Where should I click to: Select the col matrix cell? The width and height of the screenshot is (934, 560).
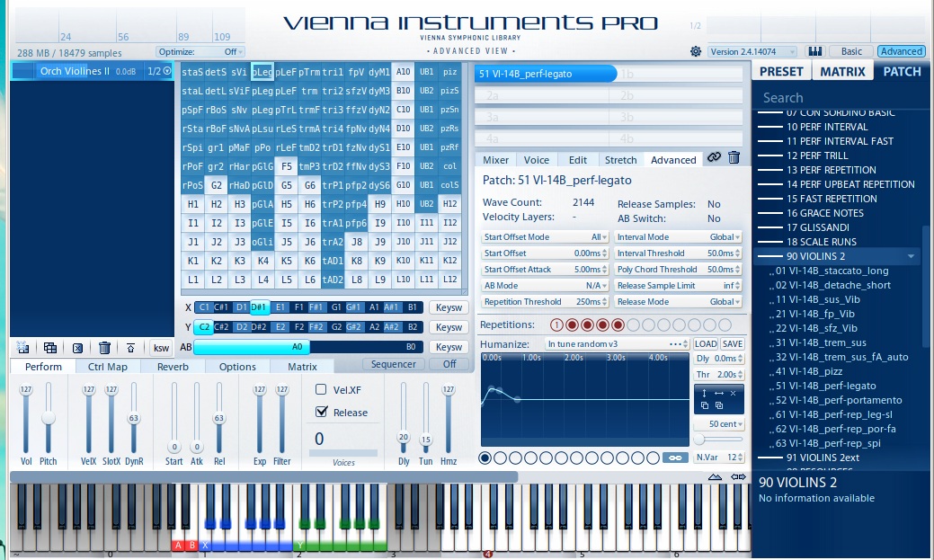(449, 166)
